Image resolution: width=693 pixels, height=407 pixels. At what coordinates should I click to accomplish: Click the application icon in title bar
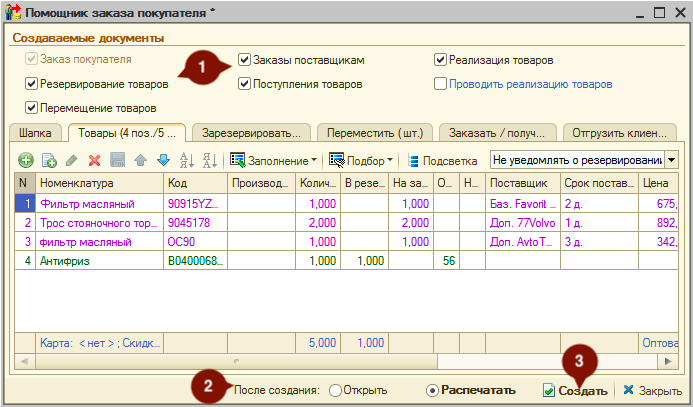coord(12,13)
